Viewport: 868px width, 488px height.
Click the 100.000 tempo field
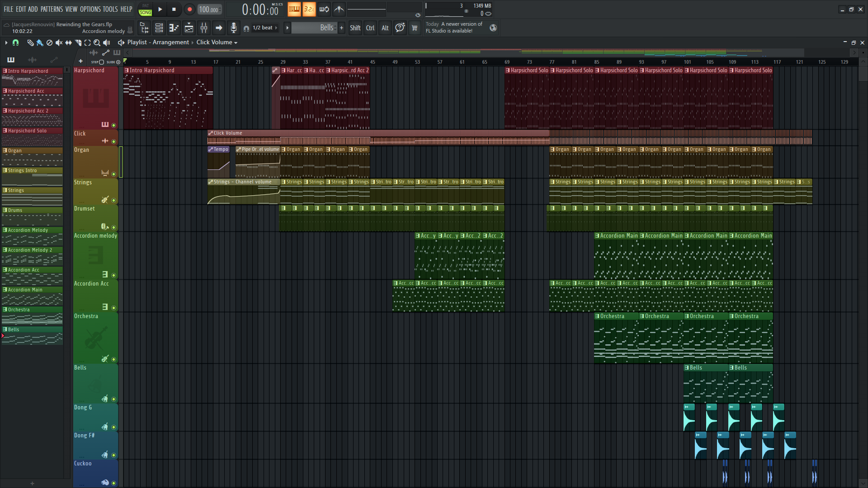click(209, 9)
